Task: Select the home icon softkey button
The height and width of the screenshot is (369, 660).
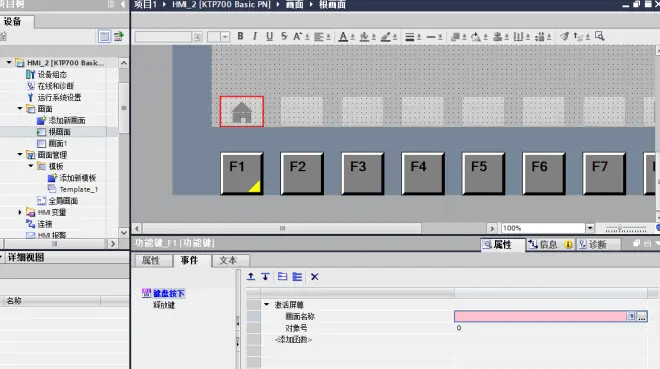Action: coord(242,111)
